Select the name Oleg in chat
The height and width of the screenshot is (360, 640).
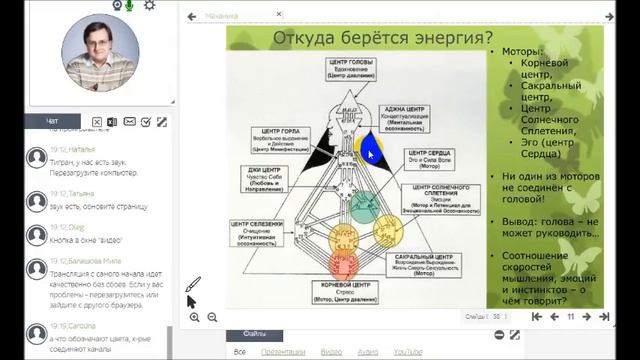(x=76, y=227)
